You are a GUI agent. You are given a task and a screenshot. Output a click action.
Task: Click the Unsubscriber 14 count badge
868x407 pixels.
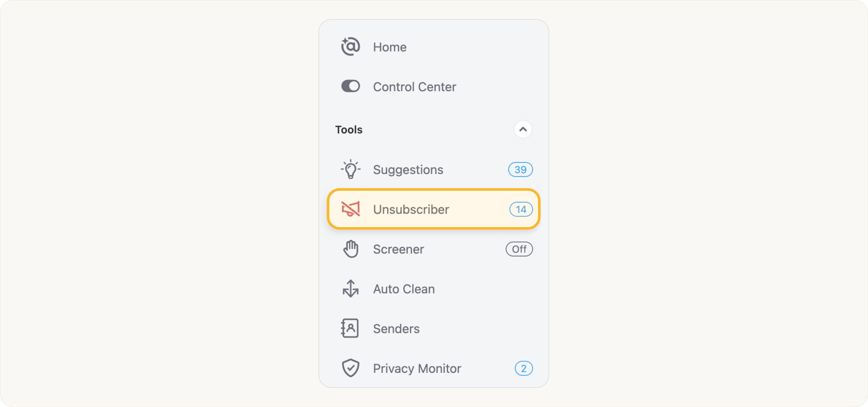(x=520, y=210)
